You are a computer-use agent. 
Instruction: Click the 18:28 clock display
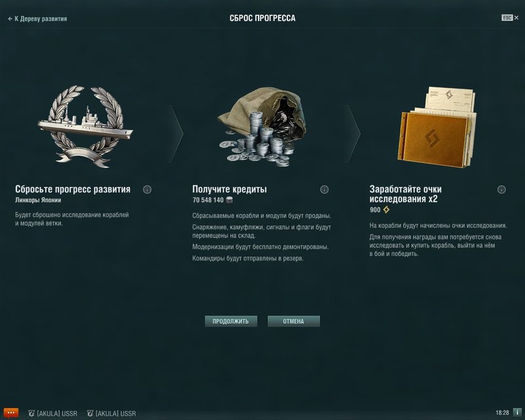click(x=502, y=413)
